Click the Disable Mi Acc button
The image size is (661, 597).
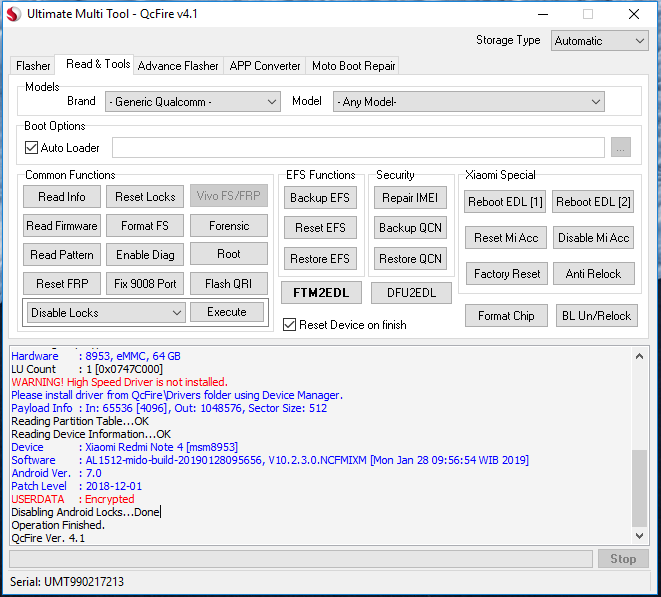[594, 238]
